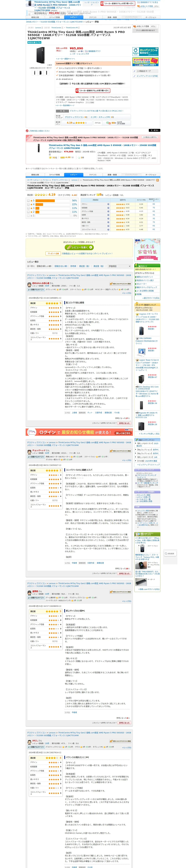The width and height of the screenshot is (186, 868).
Task: Open help icon for 処理速度 rating row
Action: 108,208
